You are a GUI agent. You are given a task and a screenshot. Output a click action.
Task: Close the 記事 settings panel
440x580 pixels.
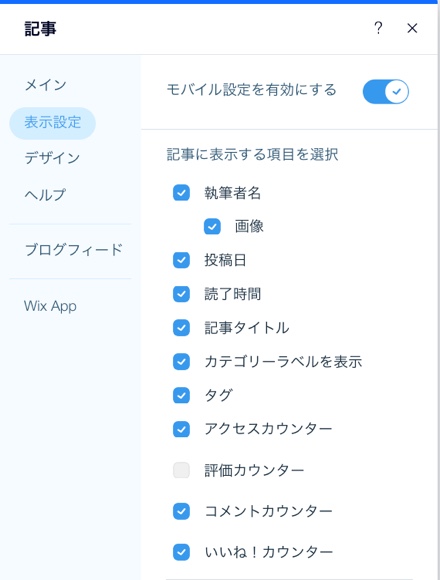(412, 28)
